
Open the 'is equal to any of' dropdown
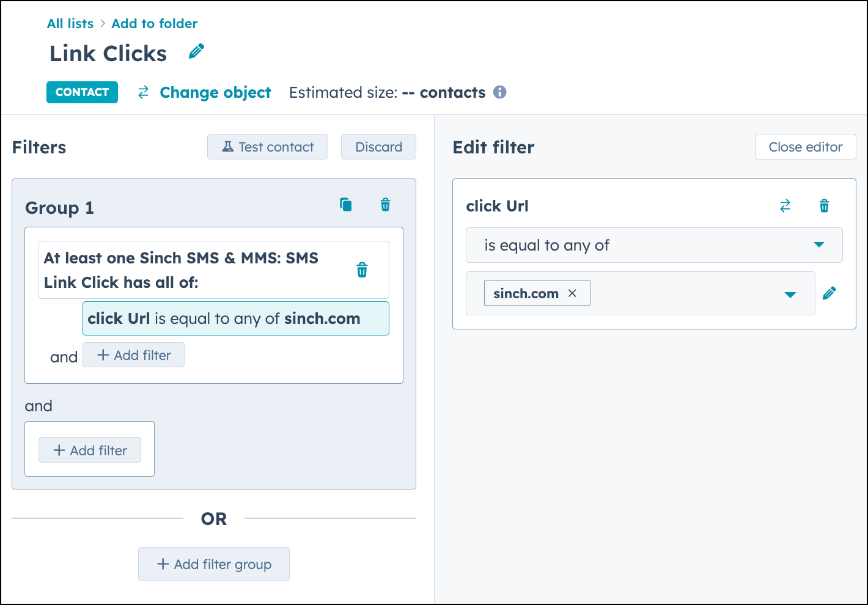[654, 245]
